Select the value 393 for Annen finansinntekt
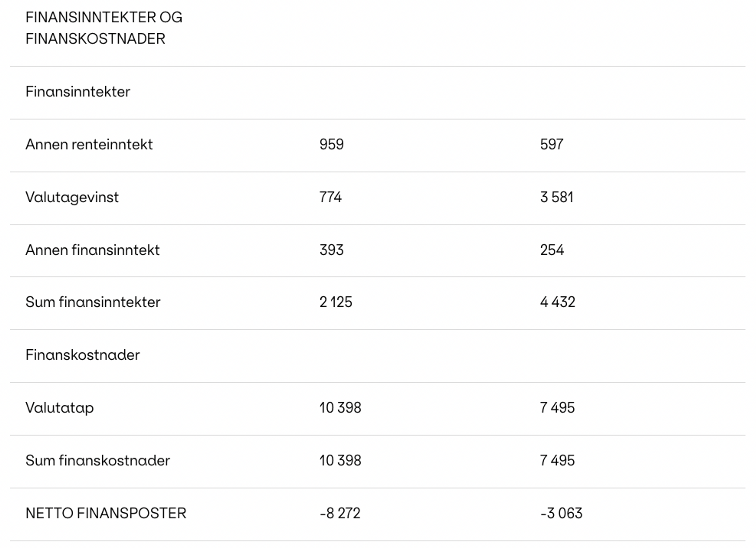 coord(331,250)
